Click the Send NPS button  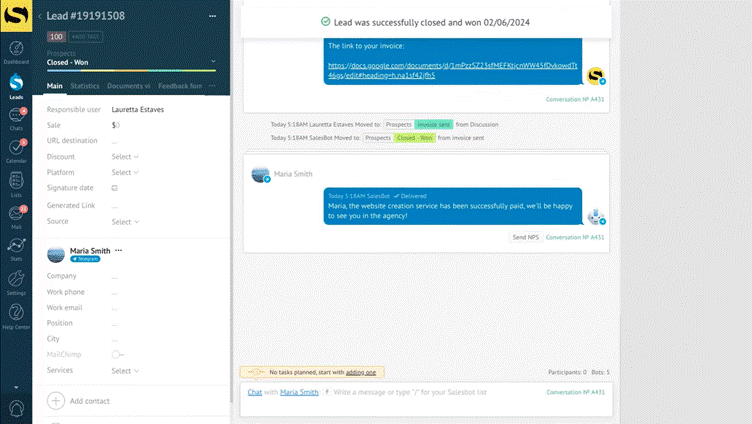click(525, 237)
